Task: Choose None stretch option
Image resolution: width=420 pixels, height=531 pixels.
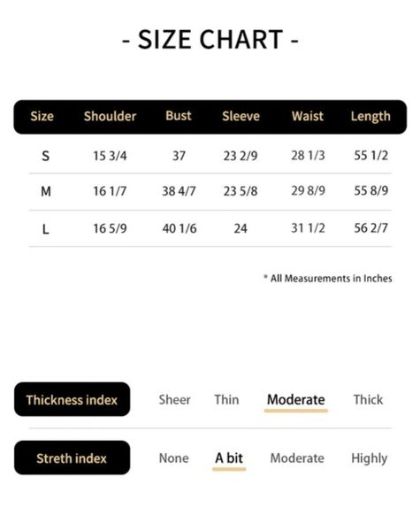Action: [173, 458]
